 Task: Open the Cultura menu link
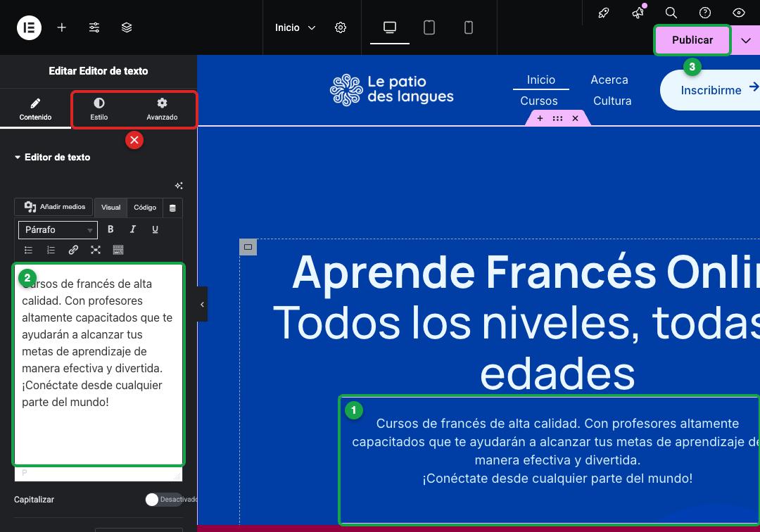tap(612, 101)
